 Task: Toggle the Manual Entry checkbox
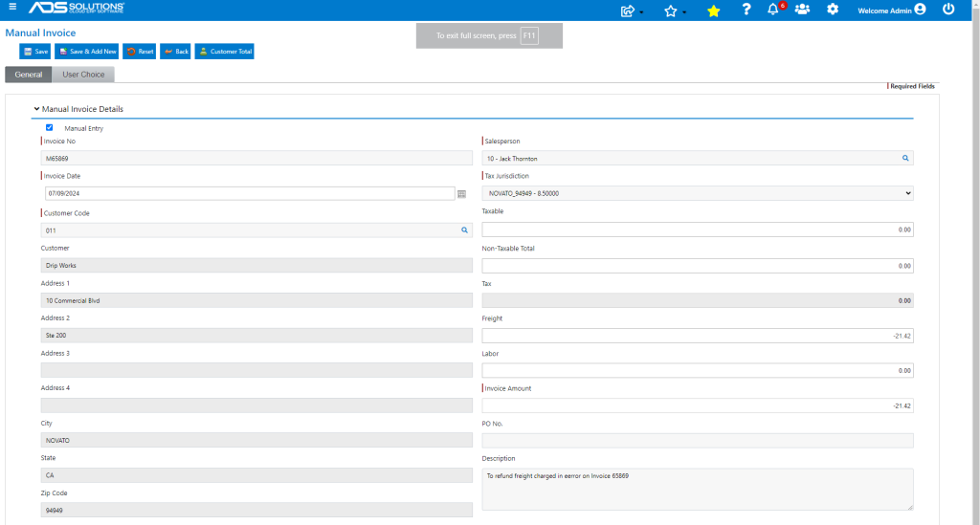[50, 127]
